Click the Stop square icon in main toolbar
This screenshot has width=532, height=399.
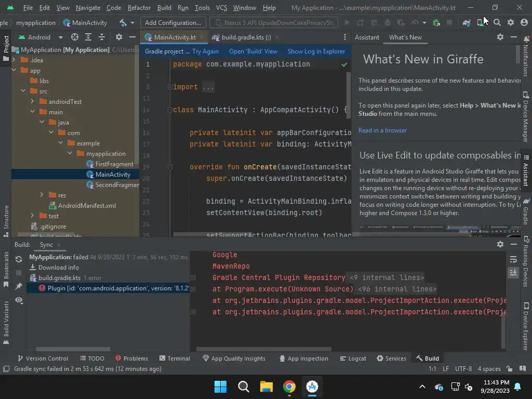pyautogui.click(x=449, y=23)
